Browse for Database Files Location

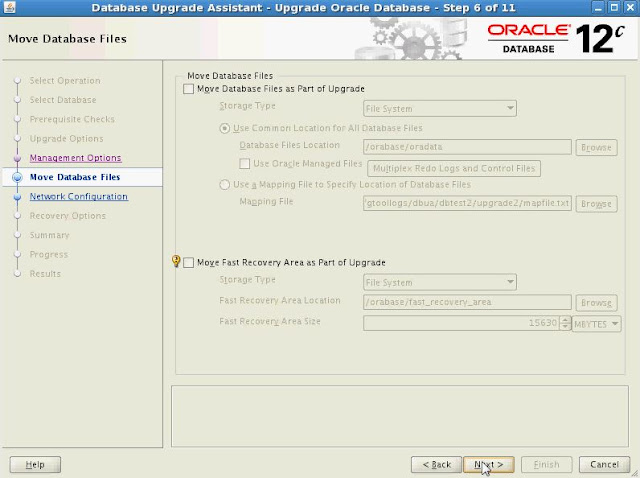point(596,147)
